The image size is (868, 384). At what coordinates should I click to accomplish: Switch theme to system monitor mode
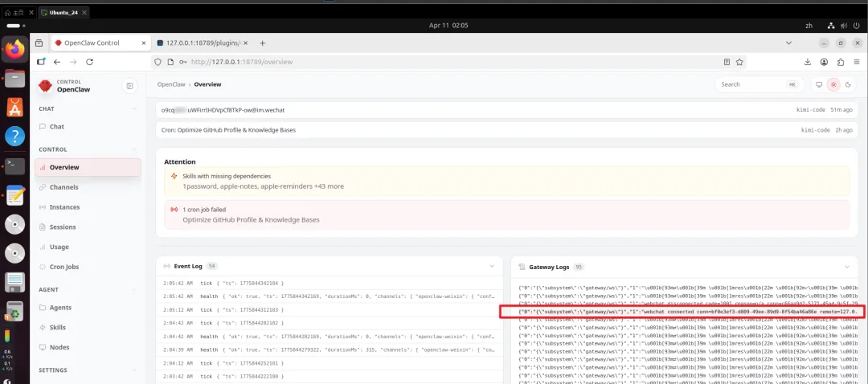tap(819, 84)
